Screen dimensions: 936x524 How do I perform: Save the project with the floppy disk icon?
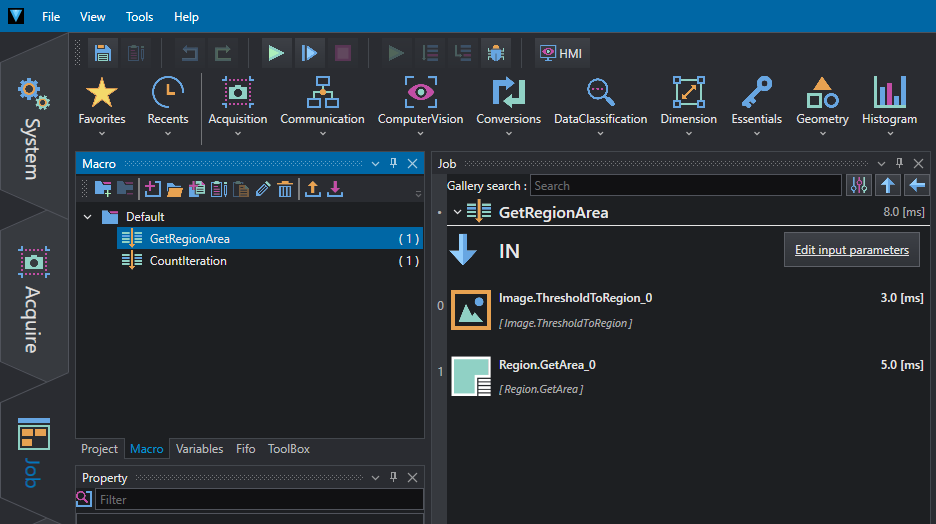pyautogui.click(x=103, y=53)
